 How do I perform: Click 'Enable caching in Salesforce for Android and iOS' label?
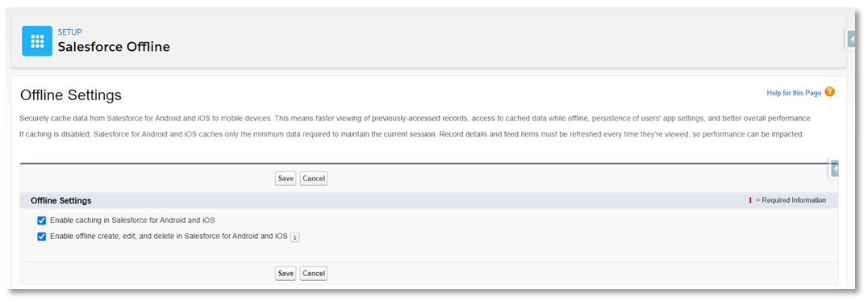132,220
